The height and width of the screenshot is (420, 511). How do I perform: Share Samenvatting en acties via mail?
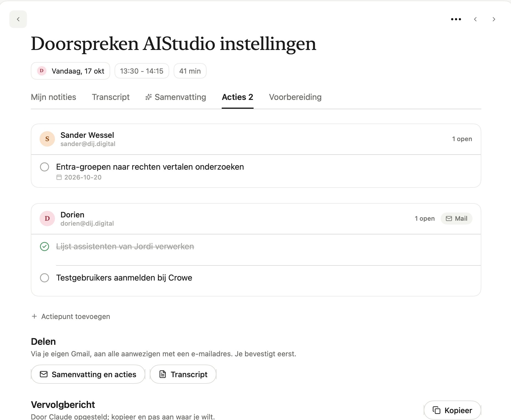click(x=88, y=374)
